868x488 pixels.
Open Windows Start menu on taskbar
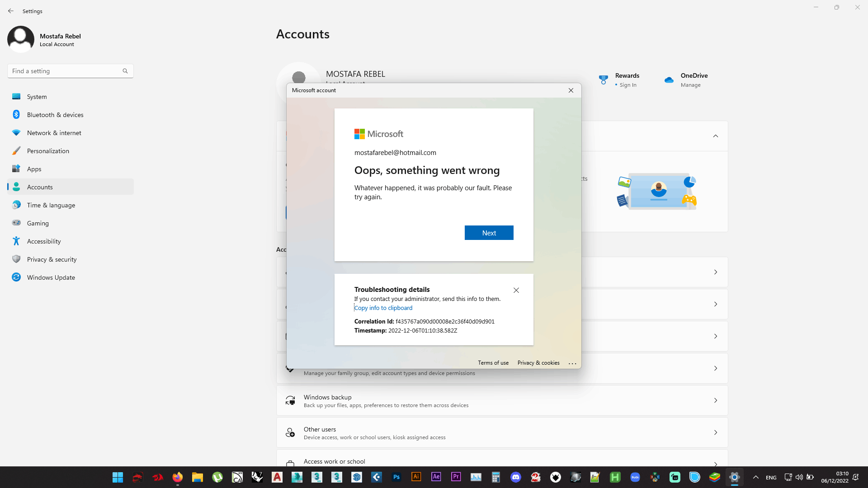click(118, 477)
